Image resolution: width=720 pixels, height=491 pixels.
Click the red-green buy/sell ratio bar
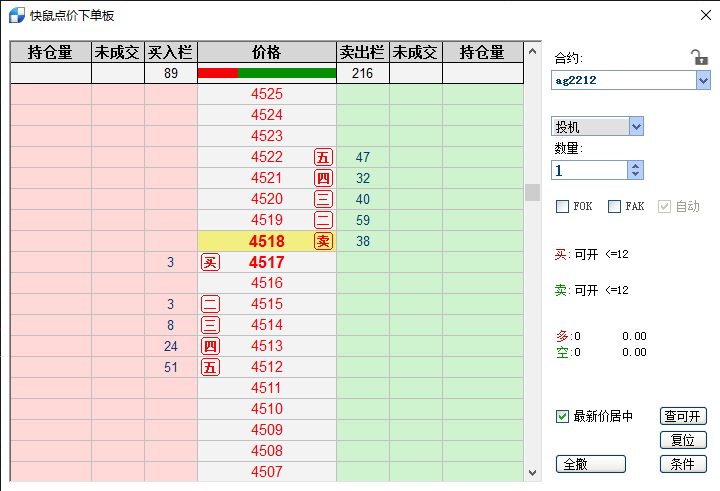point(267,73)
